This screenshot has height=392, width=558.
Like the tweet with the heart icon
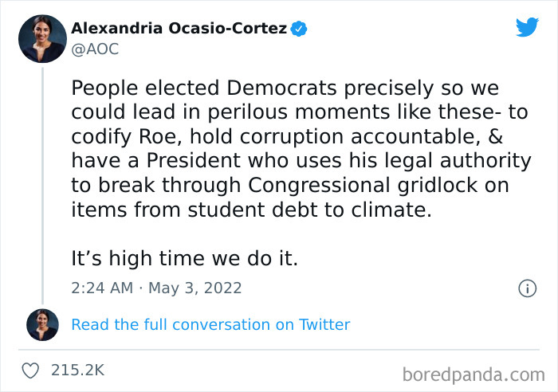pos(32,370)
